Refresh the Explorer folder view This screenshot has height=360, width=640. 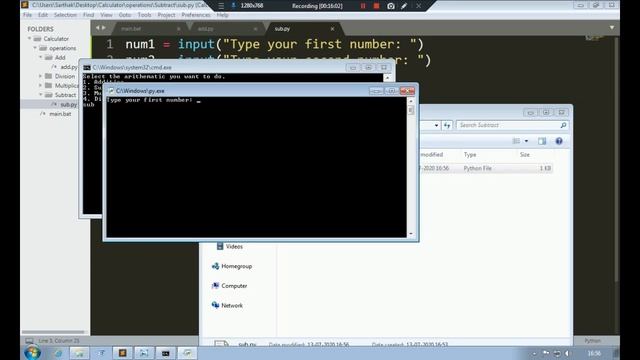click(447, 125)
